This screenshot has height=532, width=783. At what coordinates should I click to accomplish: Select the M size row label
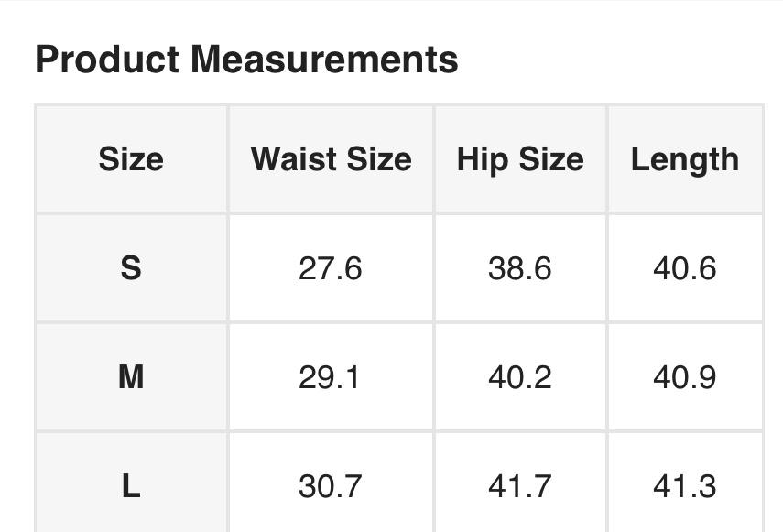[131, 376]
